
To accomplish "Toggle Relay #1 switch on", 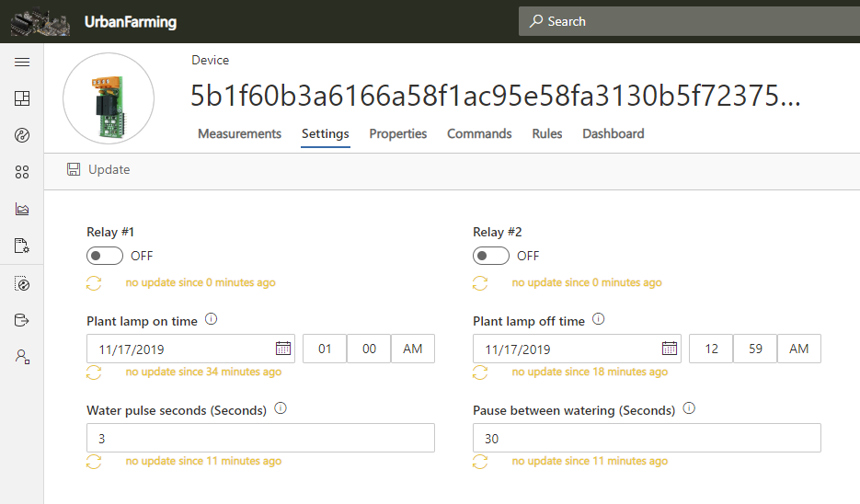I will click(105, 256).
